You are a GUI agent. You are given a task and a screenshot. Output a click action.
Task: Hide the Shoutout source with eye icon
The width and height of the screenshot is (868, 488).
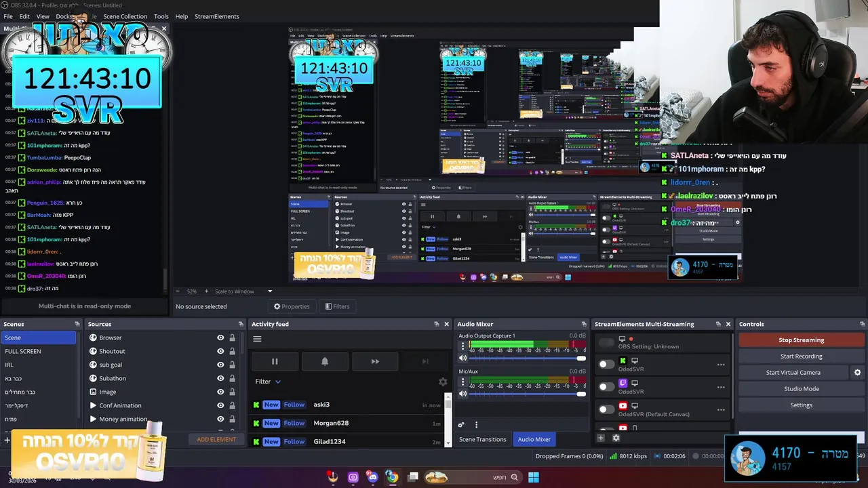pyautogui.click(x=220, y=351)
